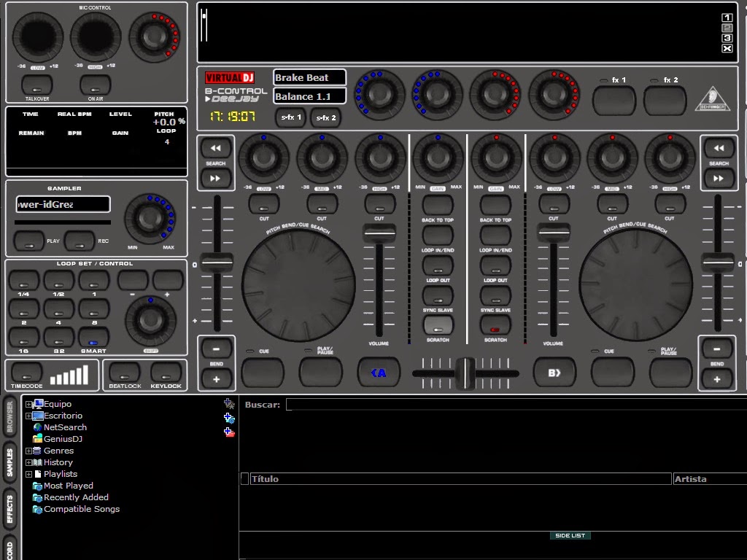Enable SCRATCH mode on the left deck
The height and width of the screenshot is (560, 747).
438,324
